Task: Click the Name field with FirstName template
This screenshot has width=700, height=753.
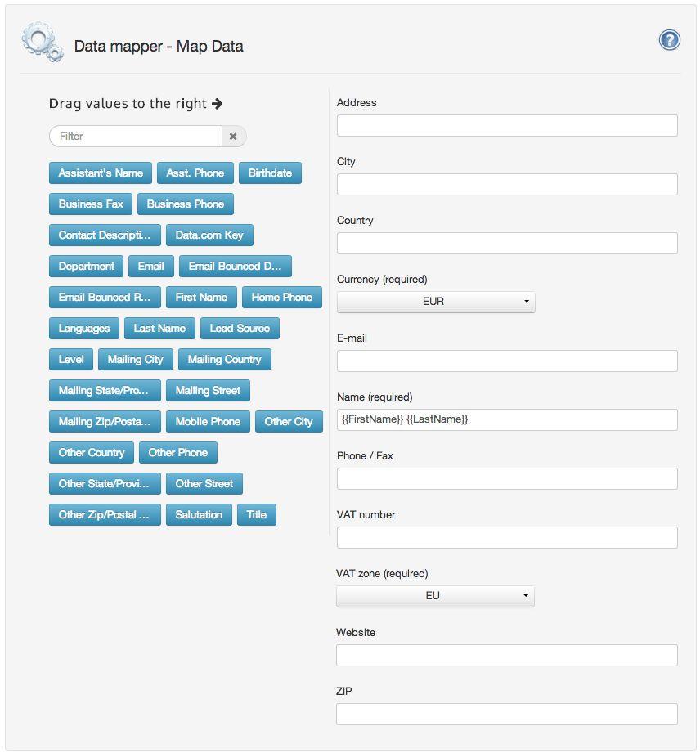Action: point(507,420)
